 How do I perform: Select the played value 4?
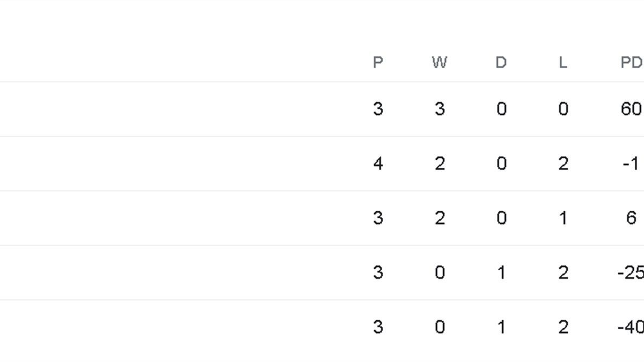378,164
